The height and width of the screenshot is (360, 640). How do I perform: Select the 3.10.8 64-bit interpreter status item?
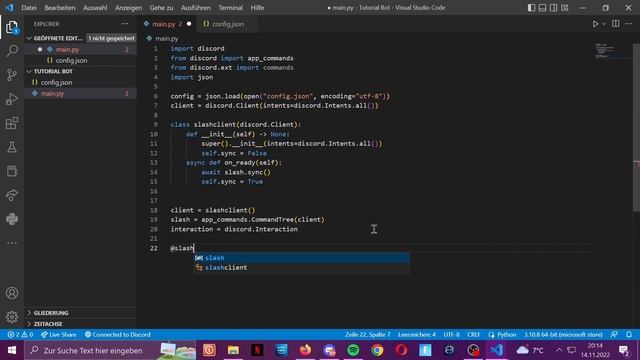pyautogui.click(x=563, y=335)
